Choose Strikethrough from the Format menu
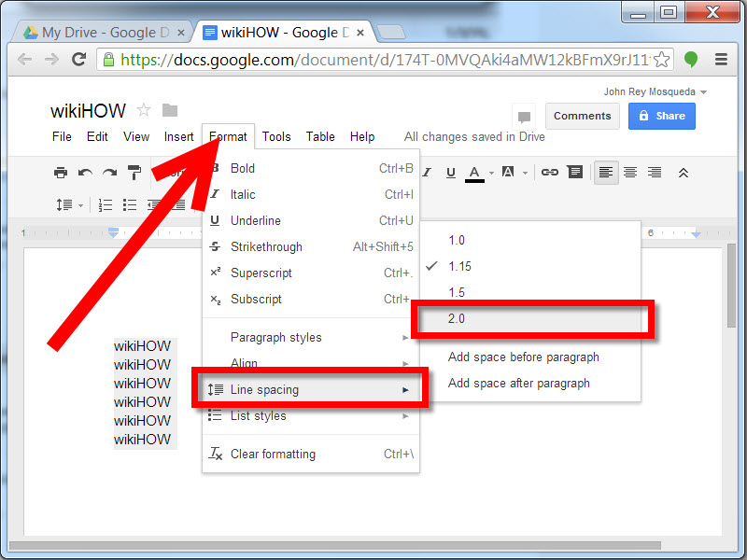The width and height of the screenshot is (747, 560). (x=311, y=246)
